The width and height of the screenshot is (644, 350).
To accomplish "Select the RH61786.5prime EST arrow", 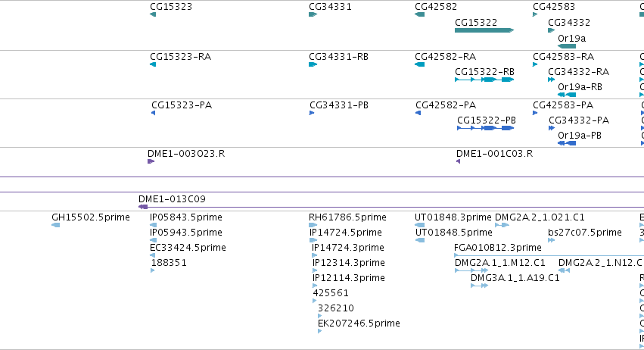I will coord(313,225).
